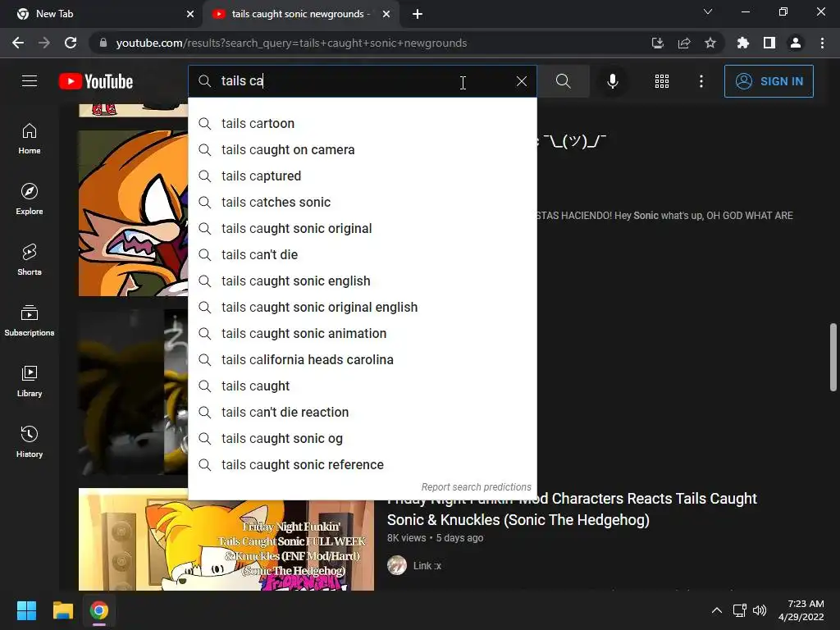Image resolution: width=840 pixels, height=630 pixels.
Task: Share this page from address bar
Action: coord(684,43)
